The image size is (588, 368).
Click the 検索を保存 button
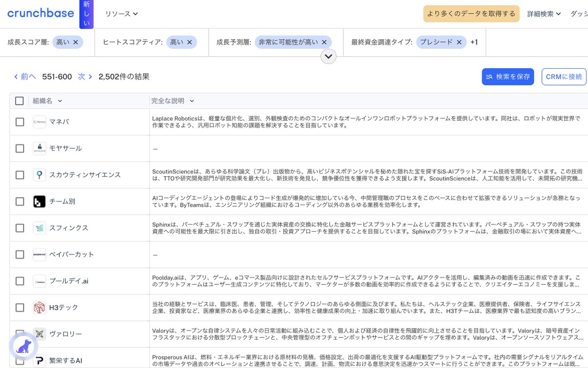[x=508, y=77]
